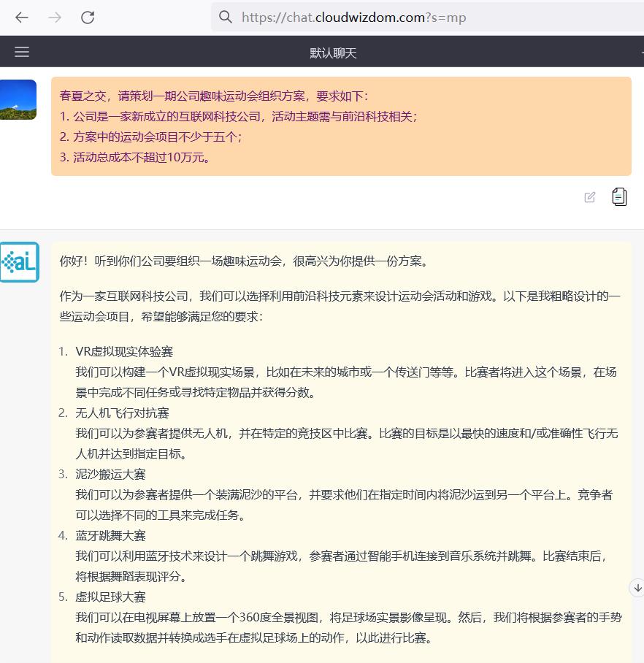This screenshot has width=644, height=663.
Task: Open the sidebar hamburger menu
Action: pos(21,51)
